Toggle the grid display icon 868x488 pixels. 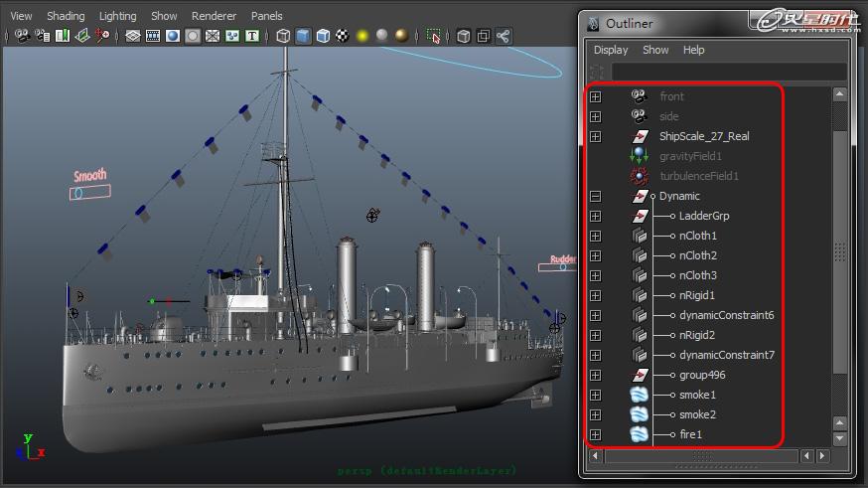[x=133, y=36]
